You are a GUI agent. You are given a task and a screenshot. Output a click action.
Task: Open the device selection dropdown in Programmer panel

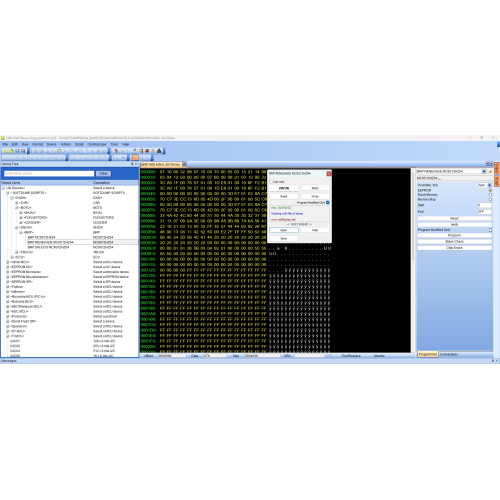coord(484,171)
